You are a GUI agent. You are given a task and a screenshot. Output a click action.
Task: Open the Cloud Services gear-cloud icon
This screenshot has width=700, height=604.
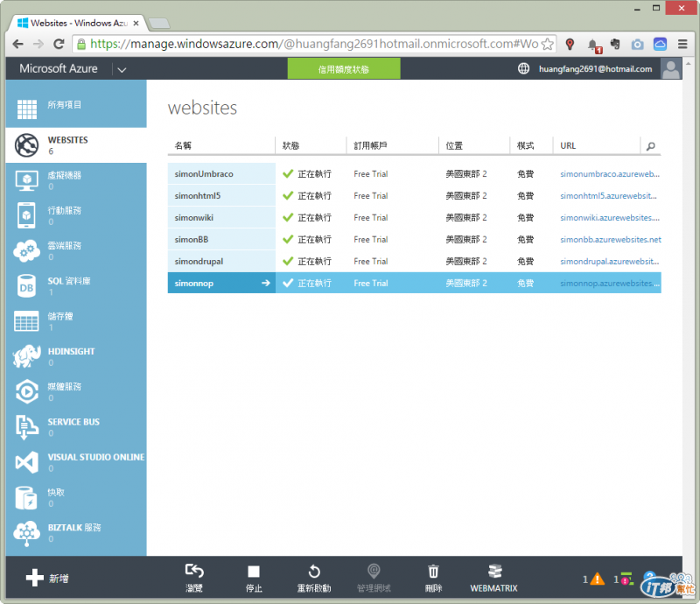tap(27, 250)
